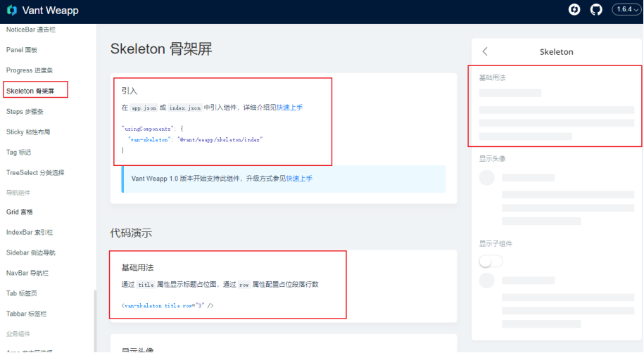Click 快速上手 link in blue version notice

[x=299, y=179]
